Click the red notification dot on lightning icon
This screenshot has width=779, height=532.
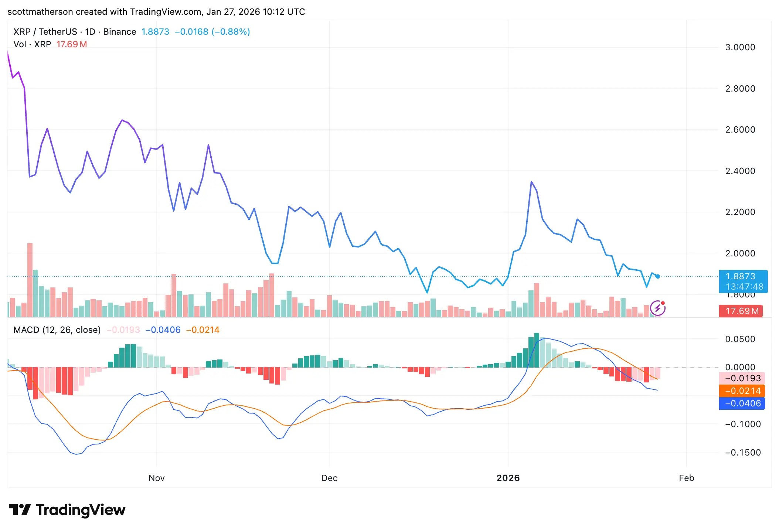663,302
